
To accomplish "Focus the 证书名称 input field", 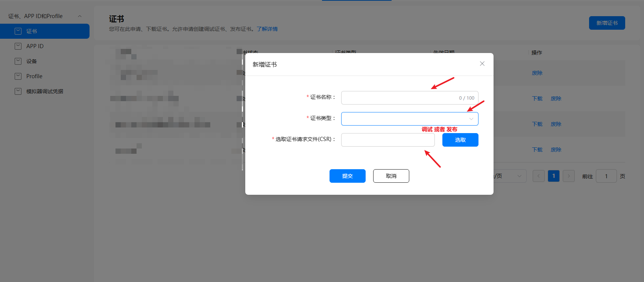I will click(410, 98).
